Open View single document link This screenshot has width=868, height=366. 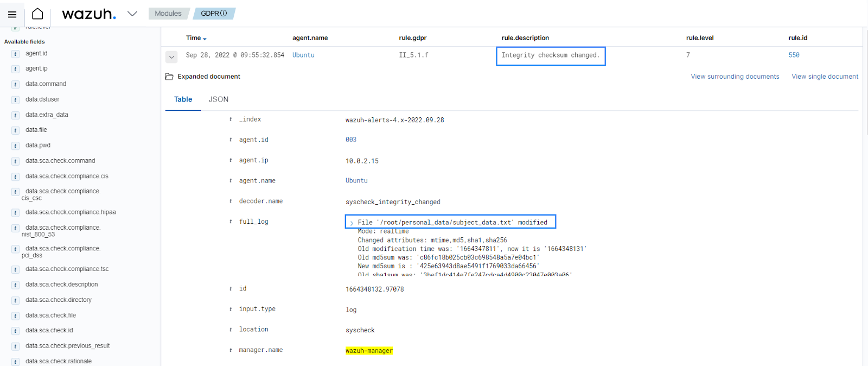[x=825, y=77]
